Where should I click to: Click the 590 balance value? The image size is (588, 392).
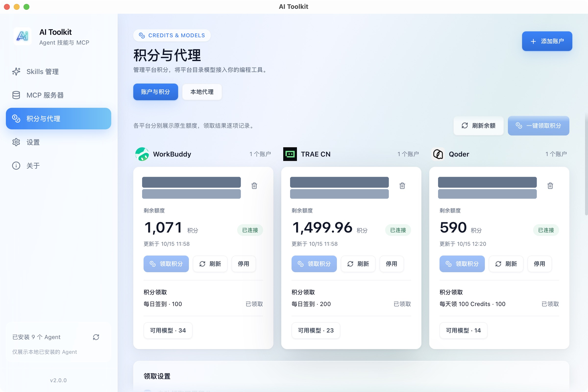click(x=453, y=227)
